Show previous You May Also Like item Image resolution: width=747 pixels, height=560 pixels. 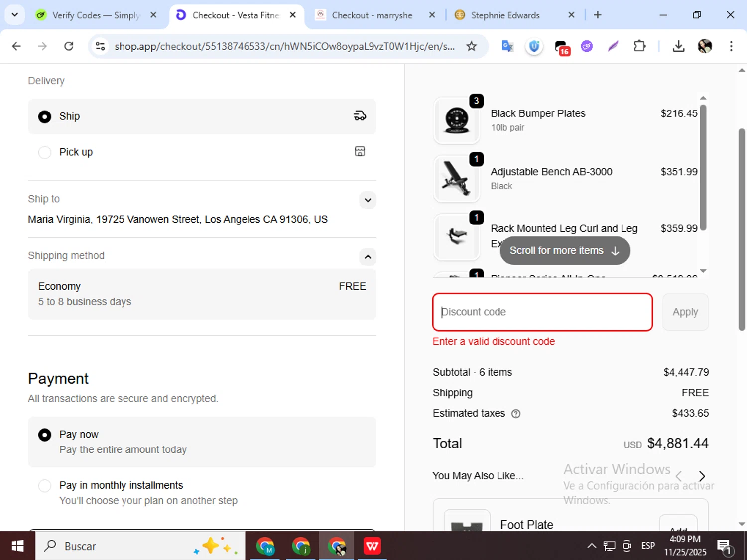point(678,476)
